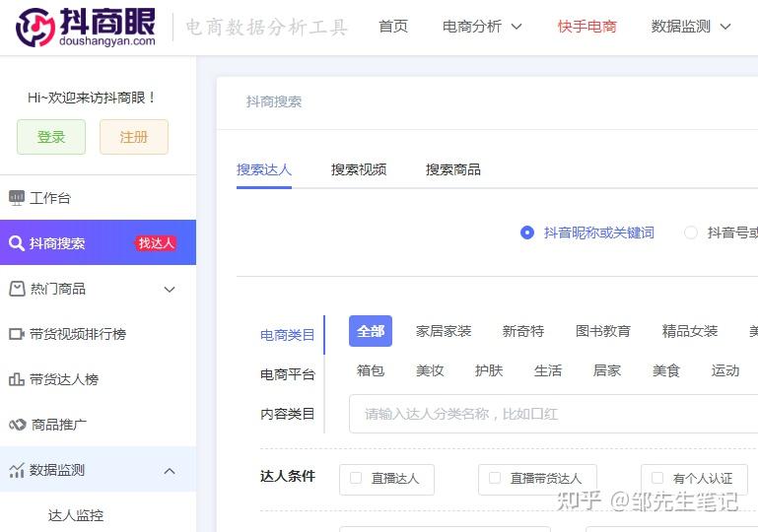Check the 直播达人 checkbox
Screen dimensions: 758x532
(356, 478)
